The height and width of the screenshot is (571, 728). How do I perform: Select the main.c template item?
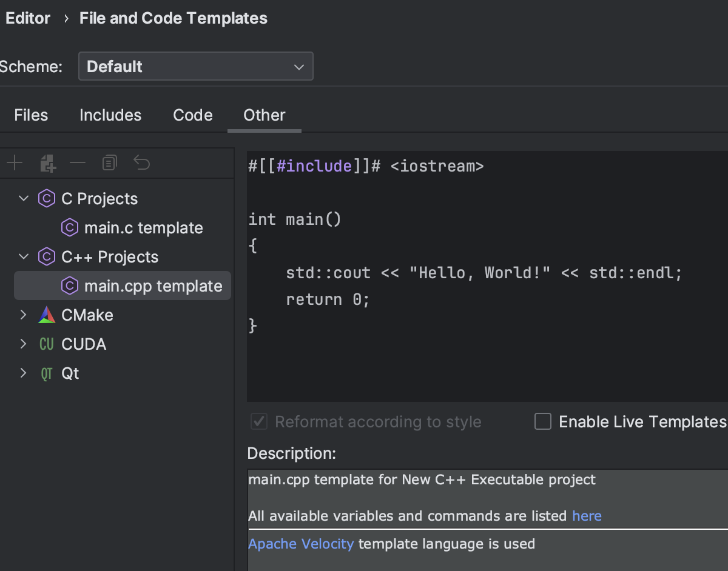pyautogui.click(x=143, y=228)
